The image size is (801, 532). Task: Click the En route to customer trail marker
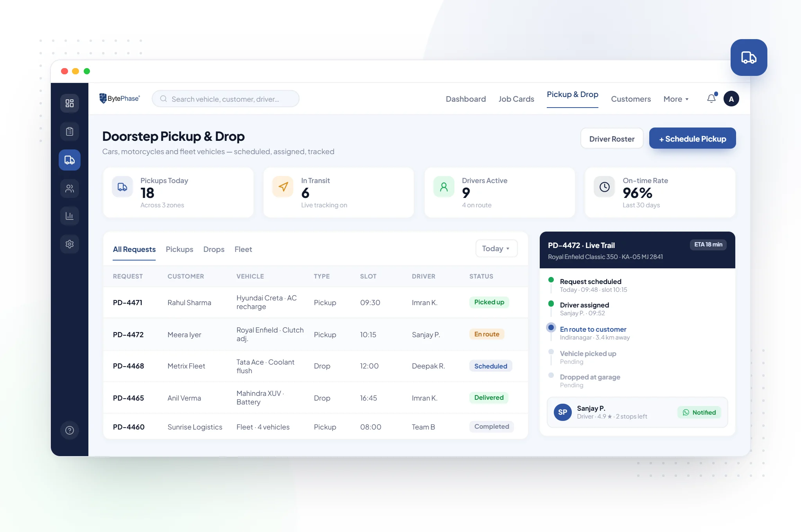551,327
